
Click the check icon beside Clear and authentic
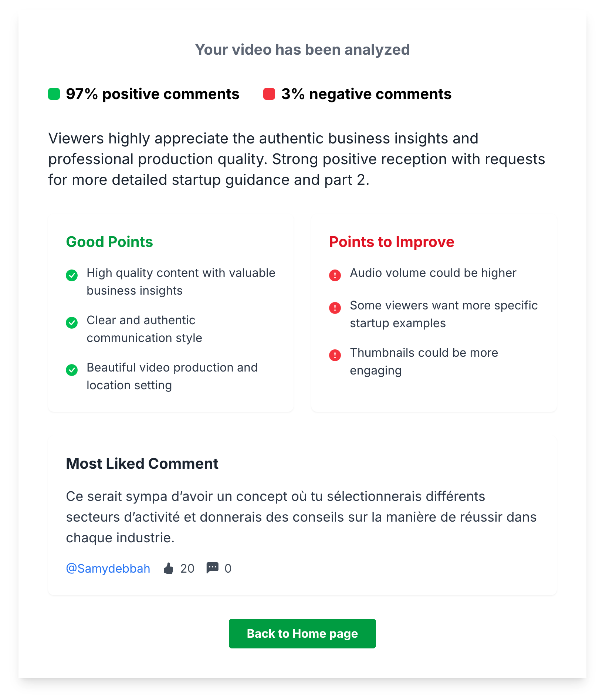click(x=72, y=323)
